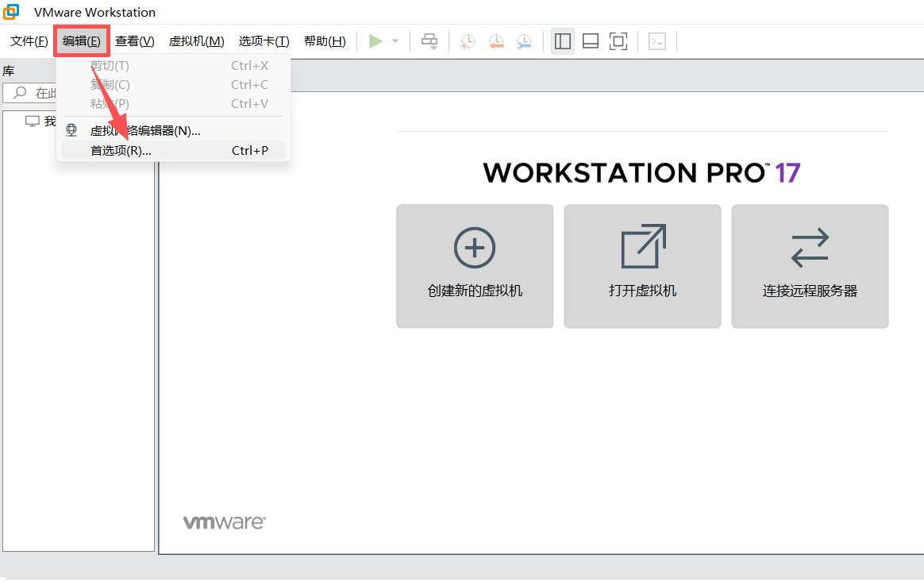Screen dimensions: 924x582
Task: Enter full screen mode icon
Action: pyautogui.click(x=618, y=41)
